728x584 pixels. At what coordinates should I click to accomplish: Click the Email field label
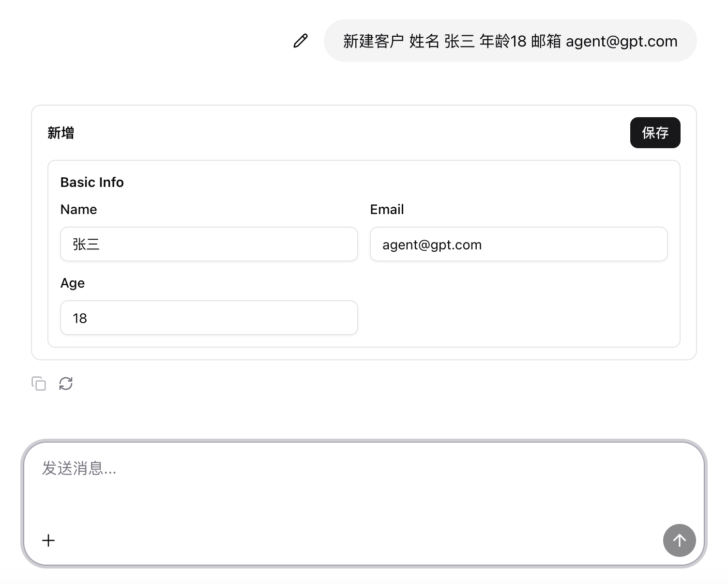387,210
